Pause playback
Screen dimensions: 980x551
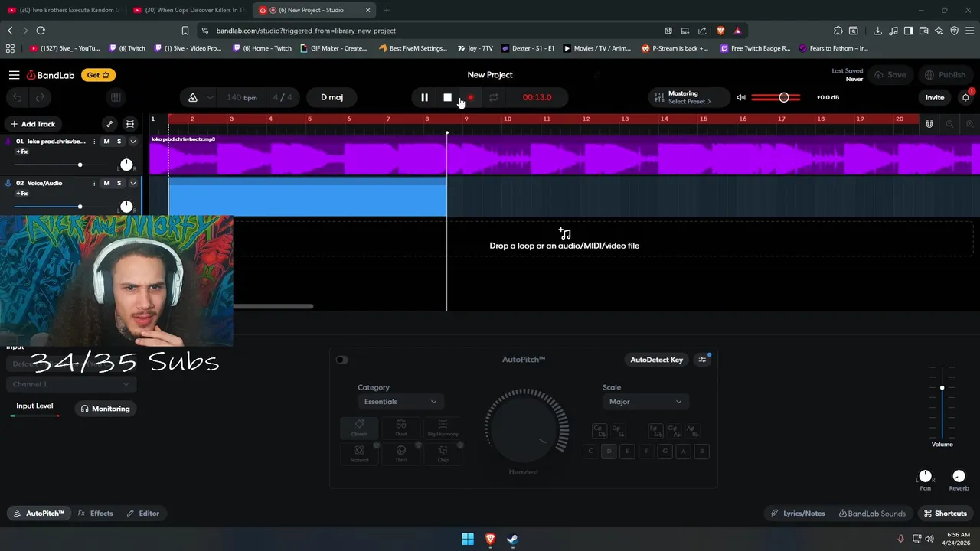424,97
